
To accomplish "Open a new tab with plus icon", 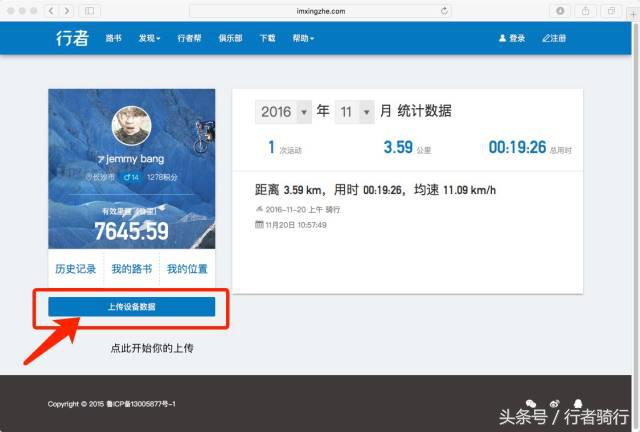I will [x=633, y=14].
